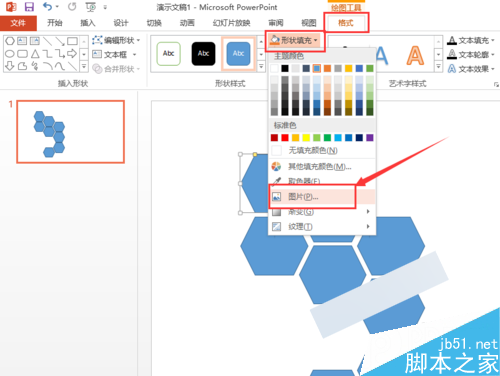Click the Start From Beginning slideshow icon
This screenshot has height=376, width=500.
coord(91,7)
